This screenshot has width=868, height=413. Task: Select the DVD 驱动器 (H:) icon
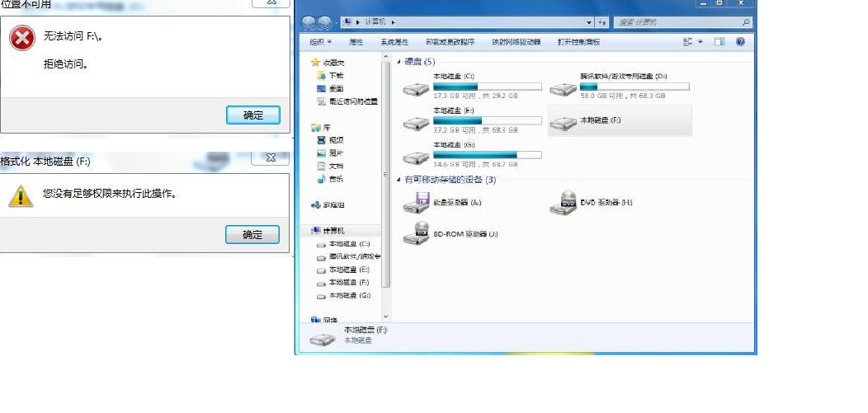coord(564,203)
